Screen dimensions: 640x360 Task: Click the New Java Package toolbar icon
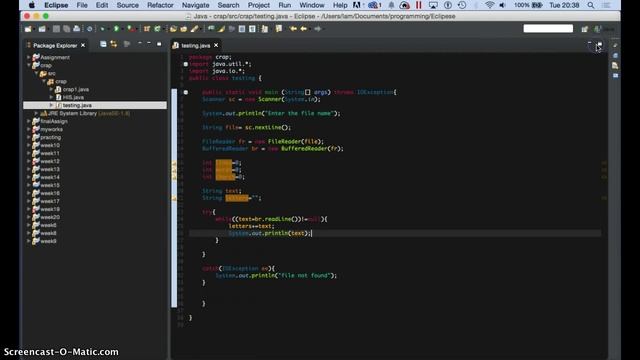[x=147, y=29]
